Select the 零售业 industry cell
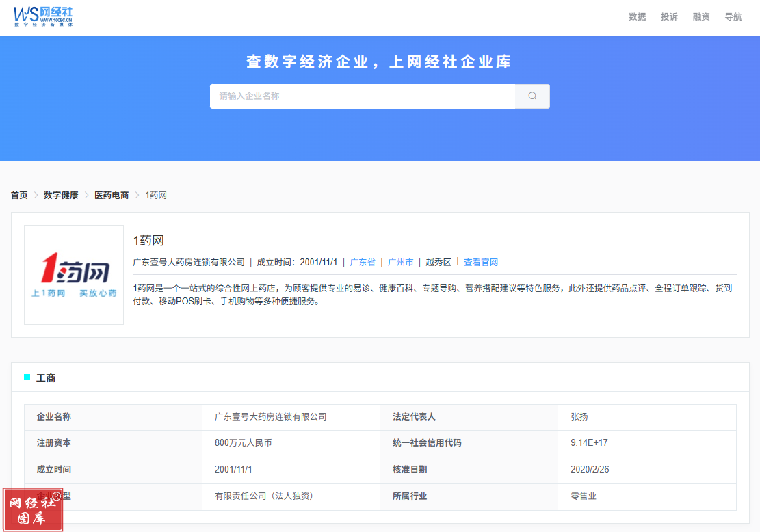 [647, 496]
